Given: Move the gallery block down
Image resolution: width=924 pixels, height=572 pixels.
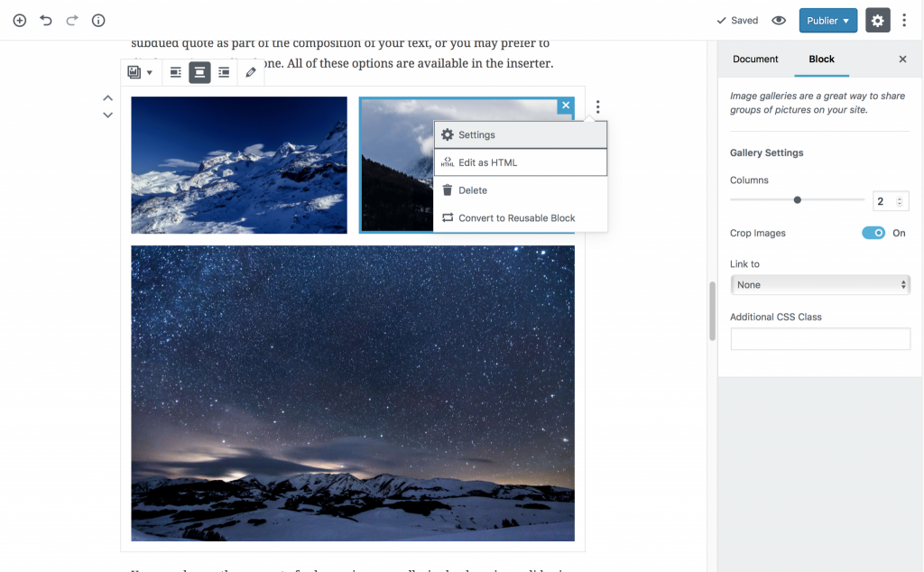Looking at the screenshot, I should tap(108, 115).
